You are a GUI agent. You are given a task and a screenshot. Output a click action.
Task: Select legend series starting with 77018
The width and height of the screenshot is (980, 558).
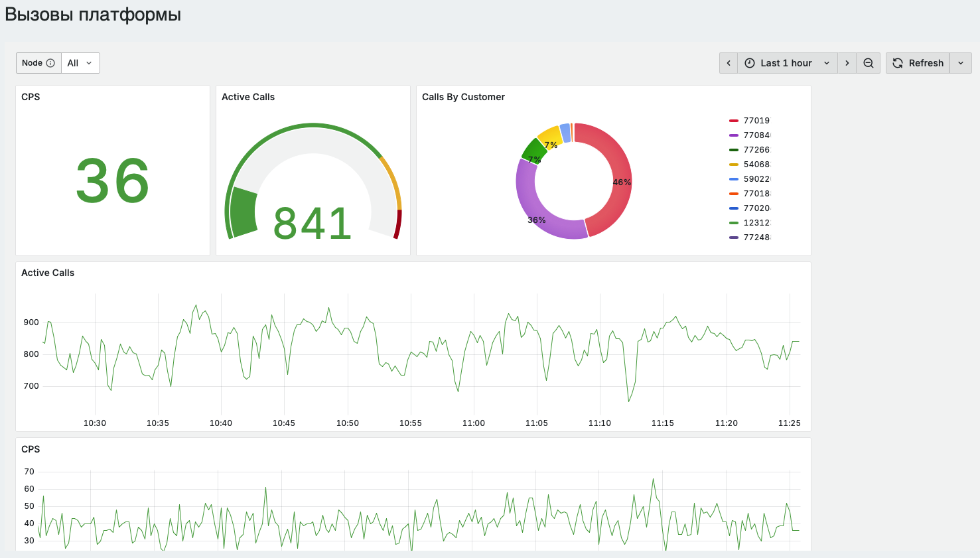(756, 194)
